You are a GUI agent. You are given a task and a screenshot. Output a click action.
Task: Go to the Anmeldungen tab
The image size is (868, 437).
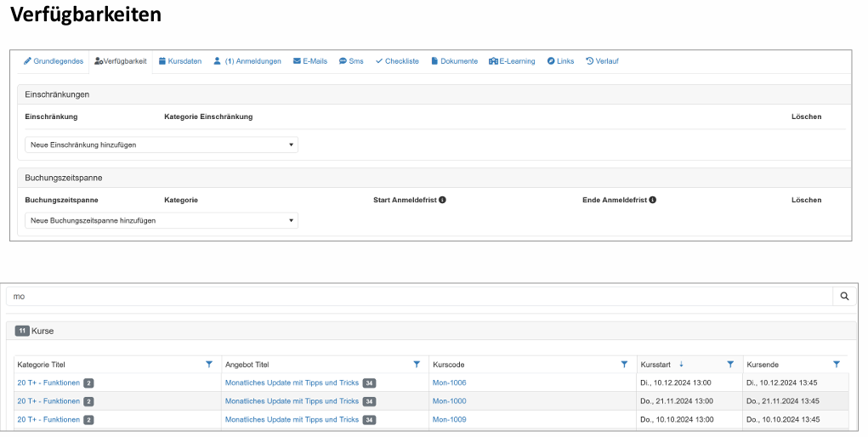[247, 61]
